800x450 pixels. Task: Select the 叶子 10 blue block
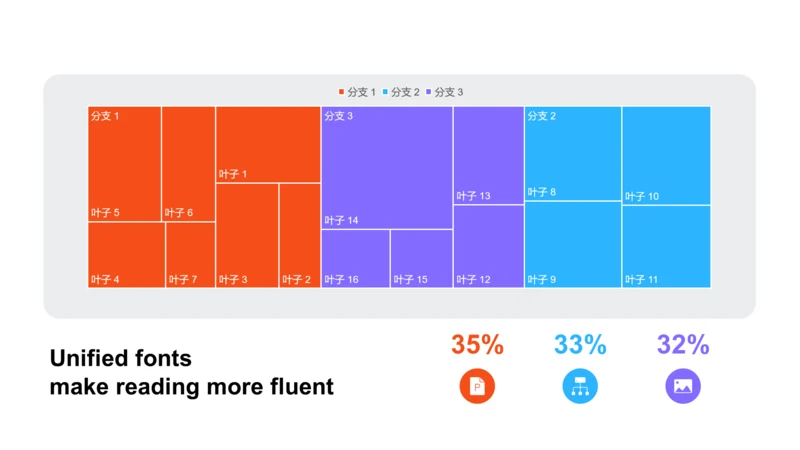pos(666,156)
